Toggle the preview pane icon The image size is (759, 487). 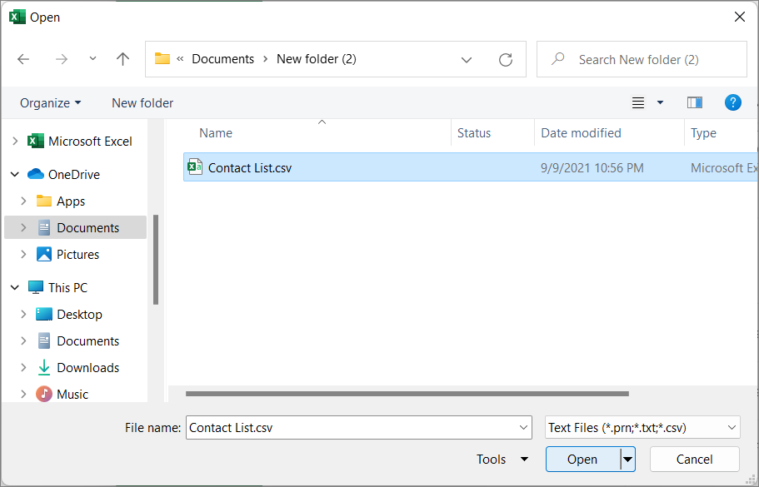click(695, 102)
